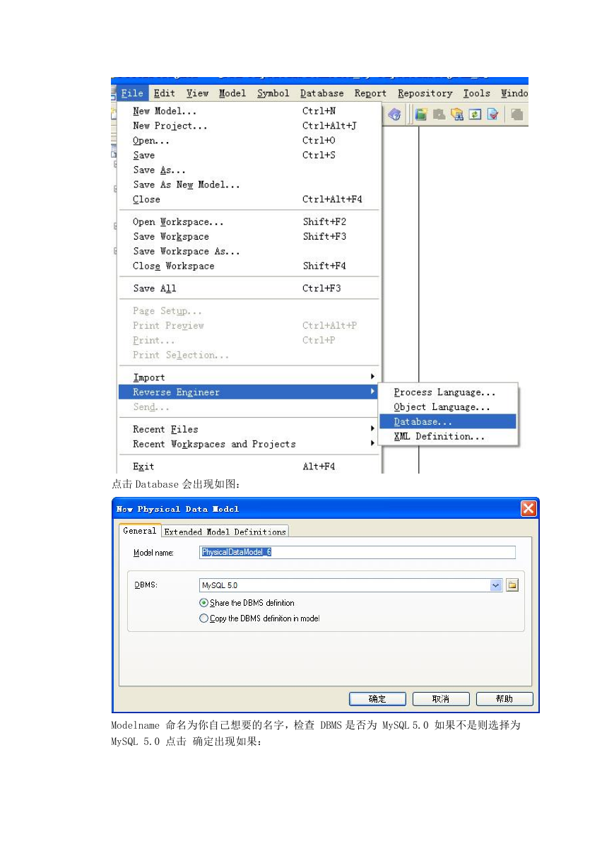This screenshot has height=868, width=614.
Task: Select Object Language... submenu entry
Action: [447, 407]
